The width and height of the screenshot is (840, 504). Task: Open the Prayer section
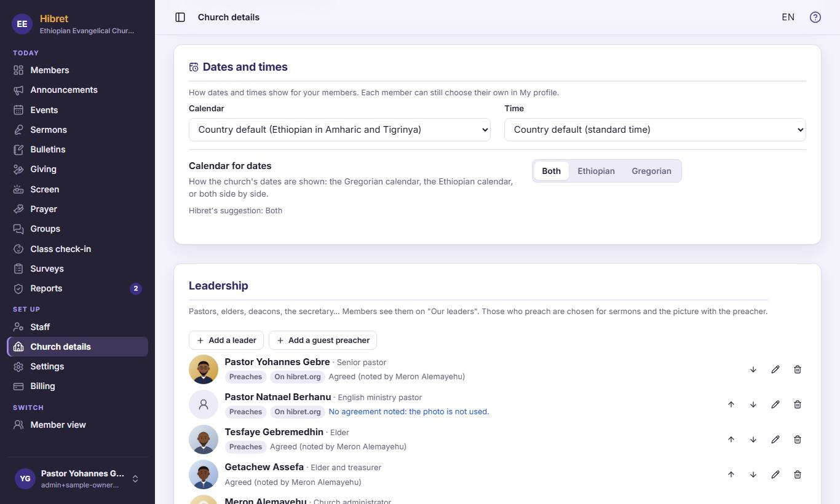point(77,209)
